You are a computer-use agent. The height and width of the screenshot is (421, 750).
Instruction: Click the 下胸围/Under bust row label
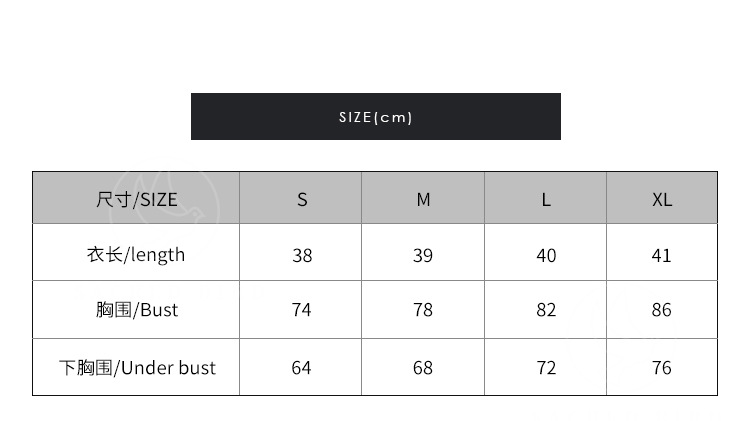click(136, 367)
